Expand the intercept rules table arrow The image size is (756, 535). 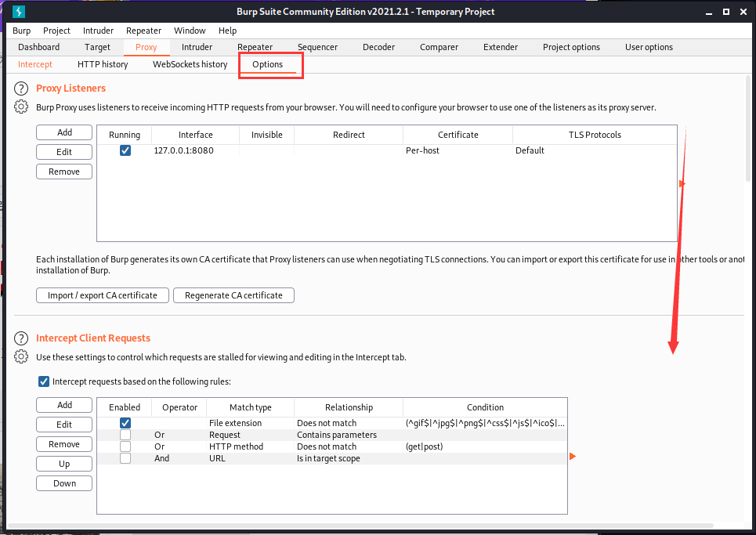pyautogui.click(x=573, y=456)
